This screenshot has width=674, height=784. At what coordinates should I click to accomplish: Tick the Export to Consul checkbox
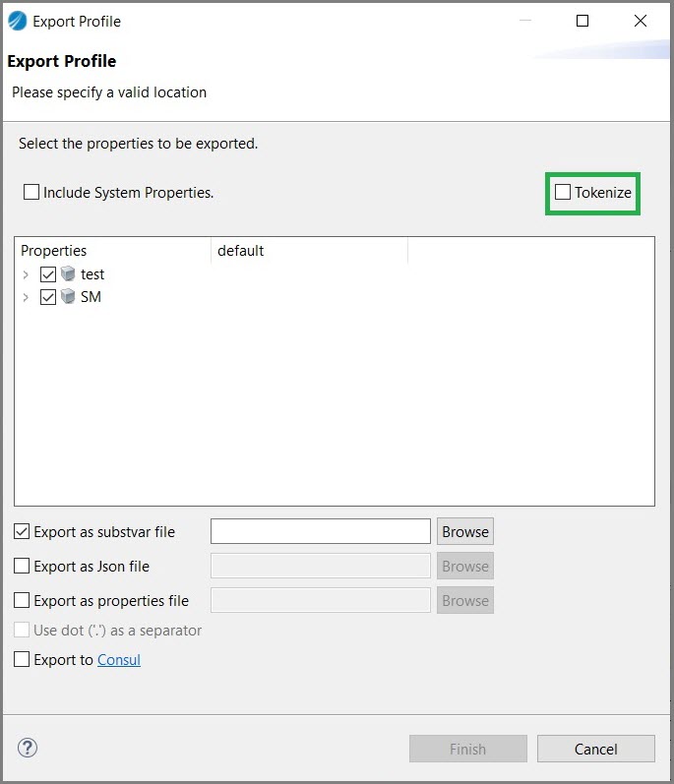click(x=22, y=660)
